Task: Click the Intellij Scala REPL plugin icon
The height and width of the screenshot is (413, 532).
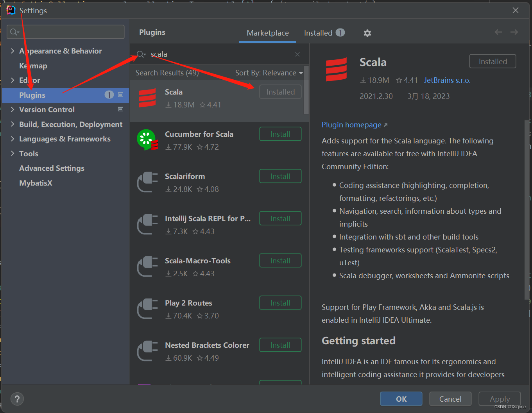Action: click(147, 225)
